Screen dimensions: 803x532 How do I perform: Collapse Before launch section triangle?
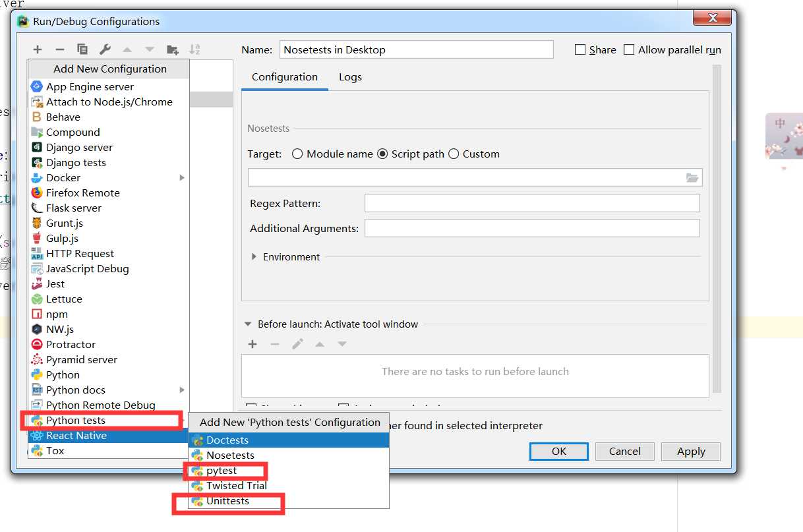[248, 324]
